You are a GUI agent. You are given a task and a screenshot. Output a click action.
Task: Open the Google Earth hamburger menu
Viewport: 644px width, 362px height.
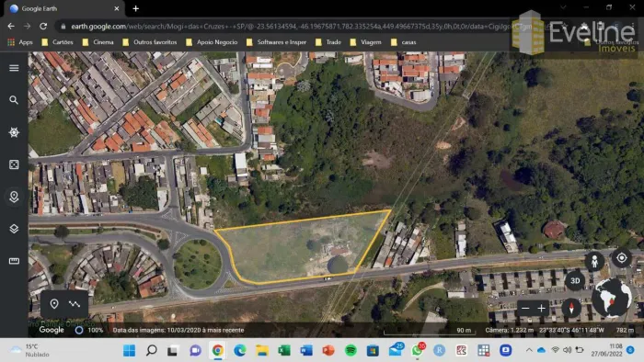pyautogui.click(x=14, y=68)
